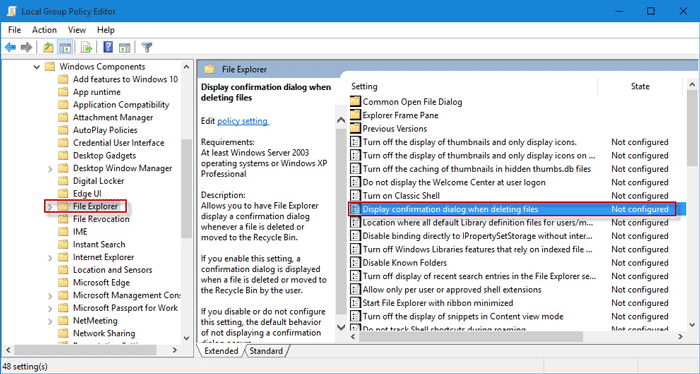Image resolution: width=700 pixels, height=374 pixels.
Task: Expand the Internet Explorer tree node
Action: [x=50, y=258]
